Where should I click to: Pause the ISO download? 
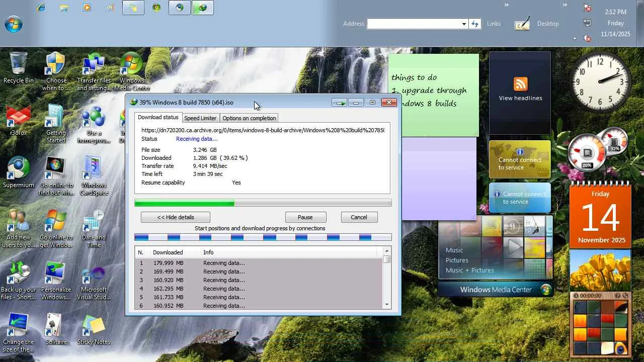305,217
